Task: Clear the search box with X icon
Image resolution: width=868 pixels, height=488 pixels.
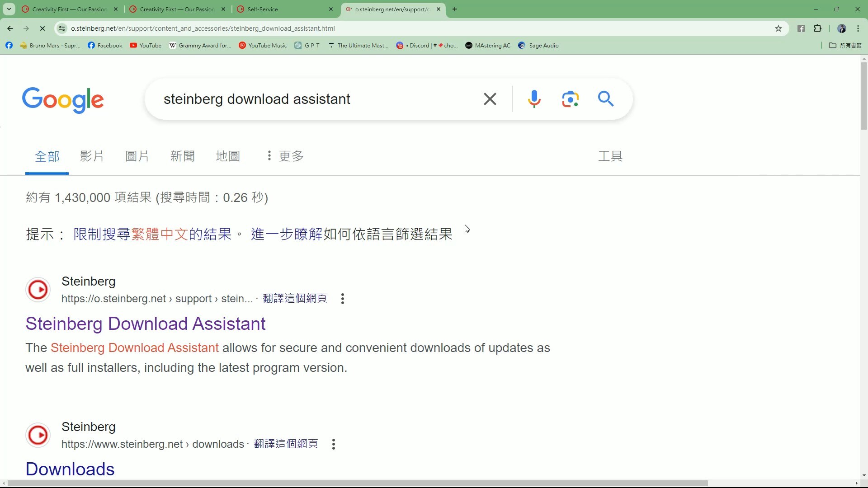Action: coord(490,99)
